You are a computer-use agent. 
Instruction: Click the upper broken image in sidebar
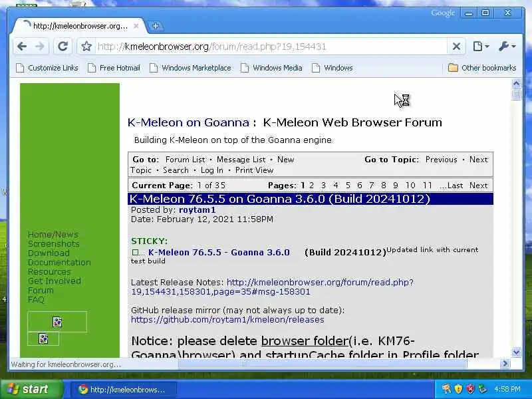click(x=57, y=322)
